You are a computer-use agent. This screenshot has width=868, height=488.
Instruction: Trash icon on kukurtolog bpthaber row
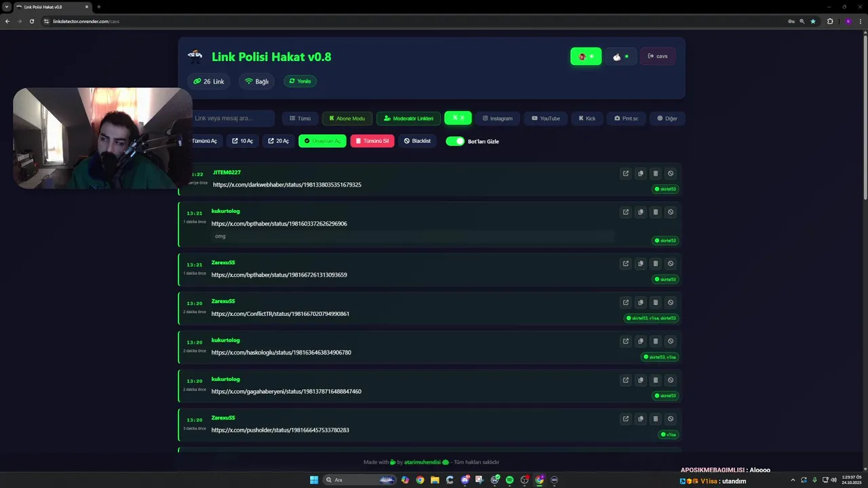click(655, 212)
